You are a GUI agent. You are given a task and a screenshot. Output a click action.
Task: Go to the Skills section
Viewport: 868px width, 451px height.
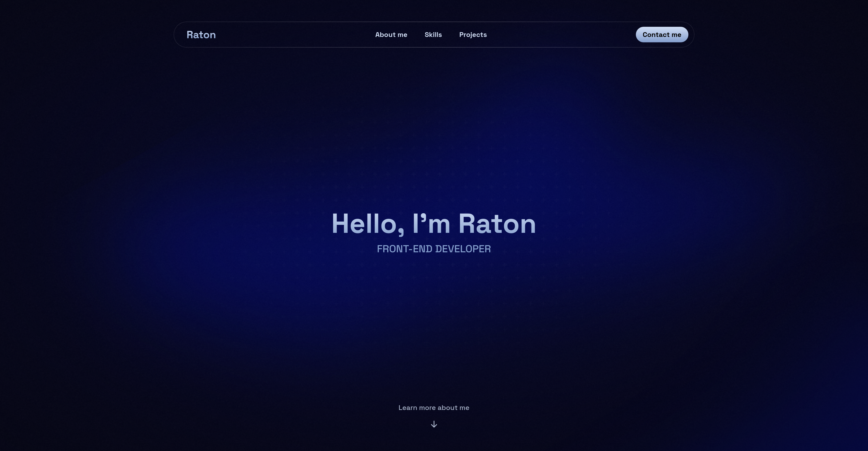(433, 35)
